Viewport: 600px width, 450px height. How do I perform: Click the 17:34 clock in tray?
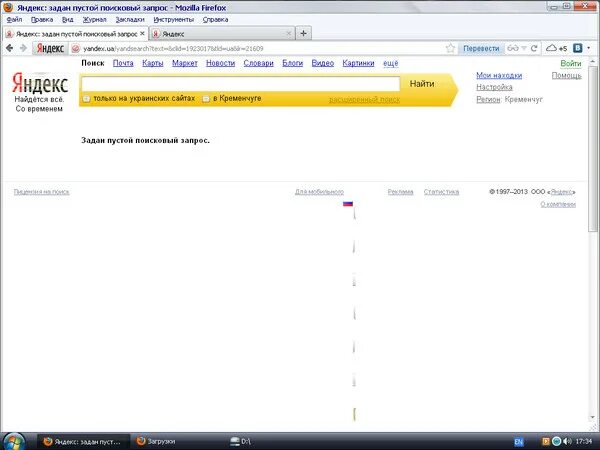pos(584,441)
